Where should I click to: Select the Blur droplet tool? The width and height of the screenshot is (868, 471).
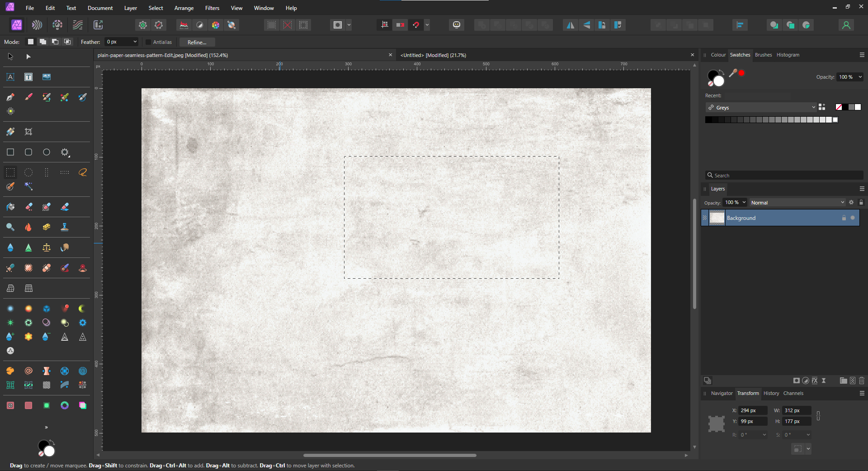click(x=10, y=247)
